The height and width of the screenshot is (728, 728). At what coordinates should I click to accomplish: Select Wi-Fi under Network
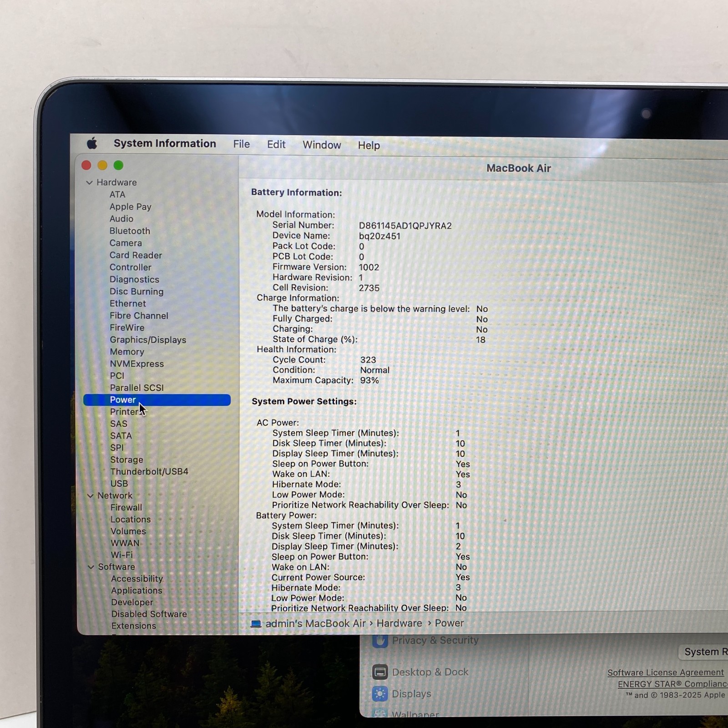pyautogui.click(x=122, y=555)
